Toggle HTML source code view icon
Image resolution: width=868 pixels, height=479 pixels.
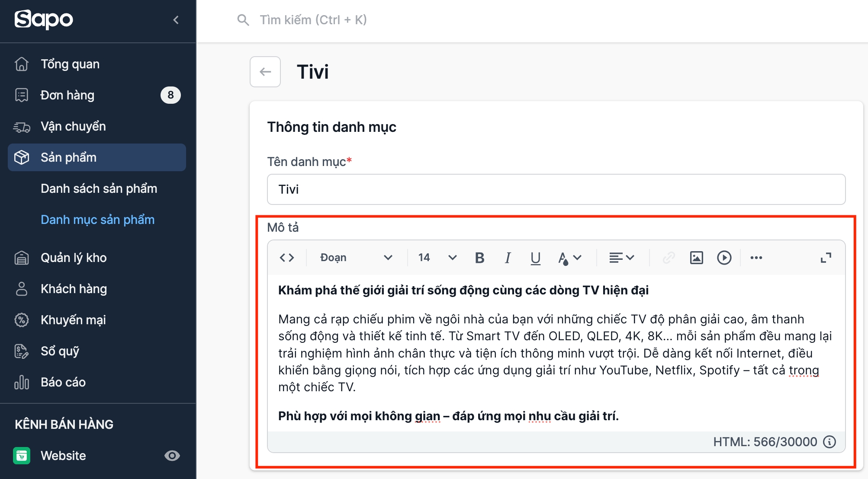click(x=287, y=258)
